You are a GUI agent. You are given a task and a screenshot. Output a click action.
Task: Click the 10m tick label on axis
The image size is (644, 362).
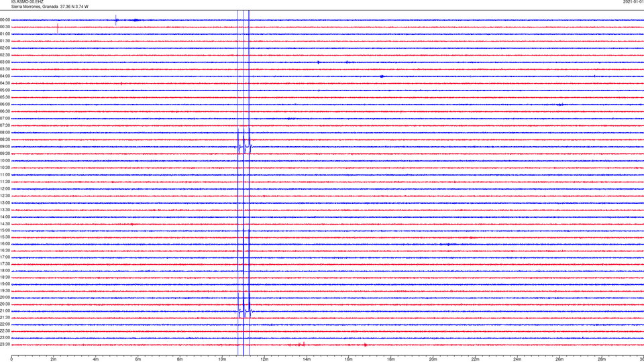(x=222, y=359)
